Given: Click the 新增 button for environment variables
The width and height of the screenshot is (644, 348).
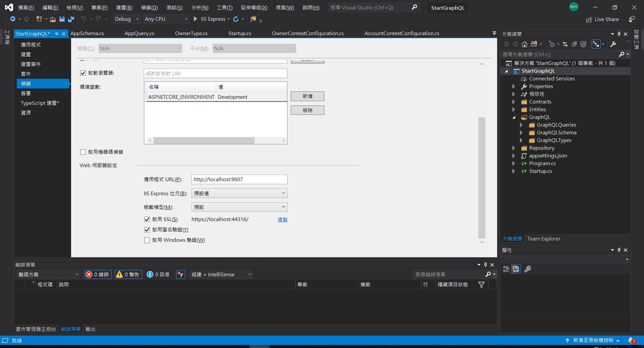Looking at the screenshot, I should [308, 96].
